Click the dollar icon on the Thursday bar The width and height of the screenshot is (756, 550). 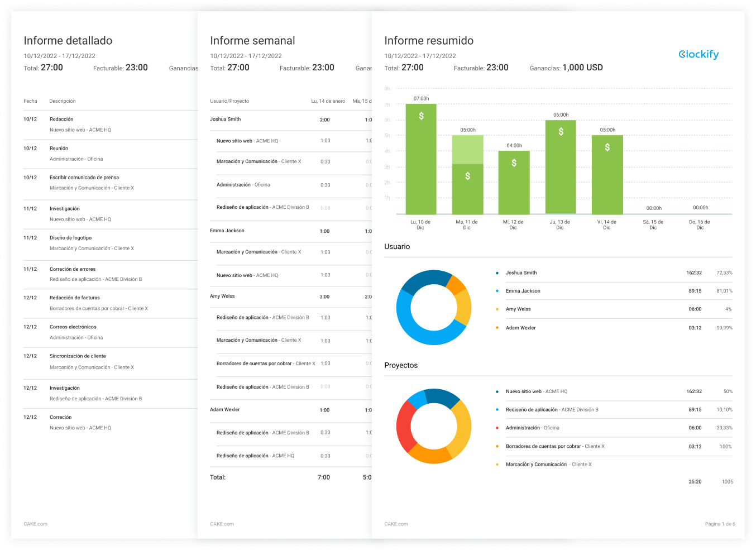pos(561,131)
